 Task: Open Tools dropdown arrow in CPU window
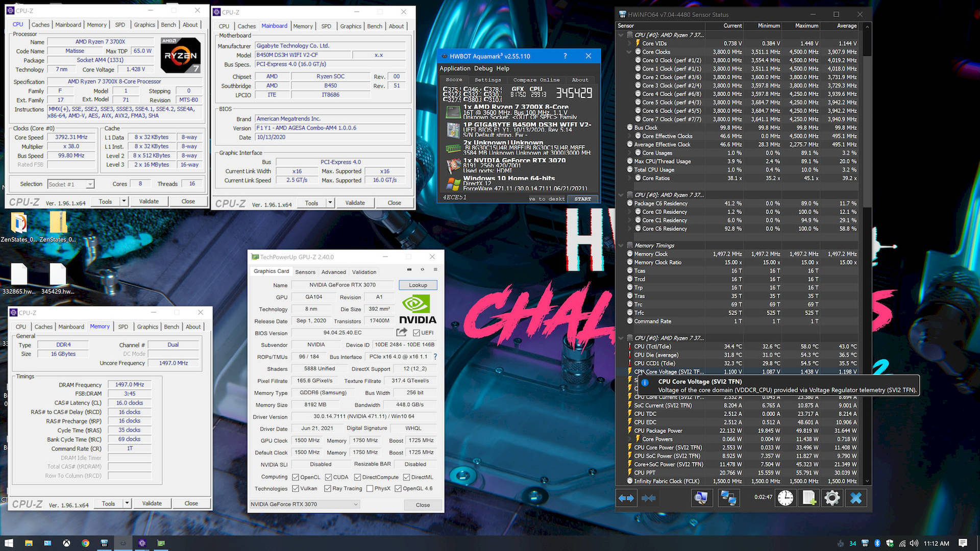[x=124, y=202]
